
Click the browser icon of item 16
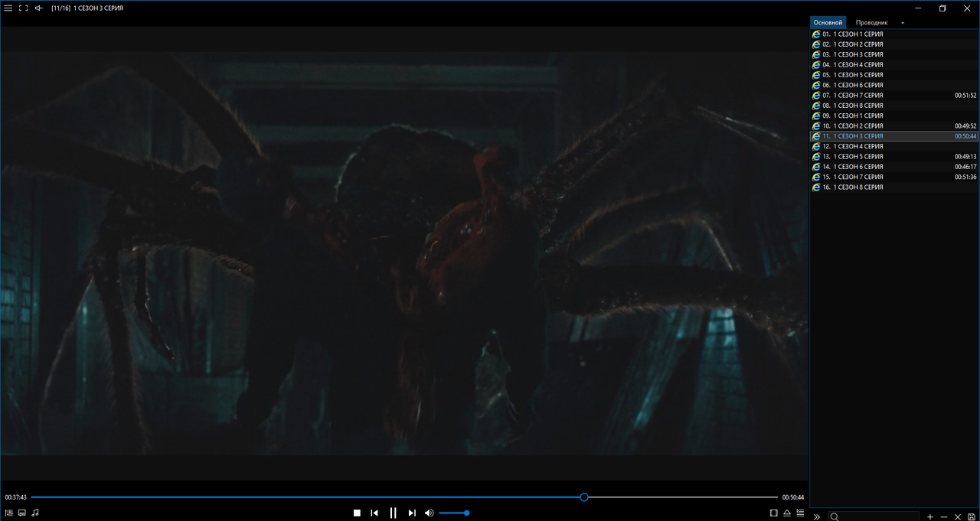pyautogui.click(x=816, y=187)
